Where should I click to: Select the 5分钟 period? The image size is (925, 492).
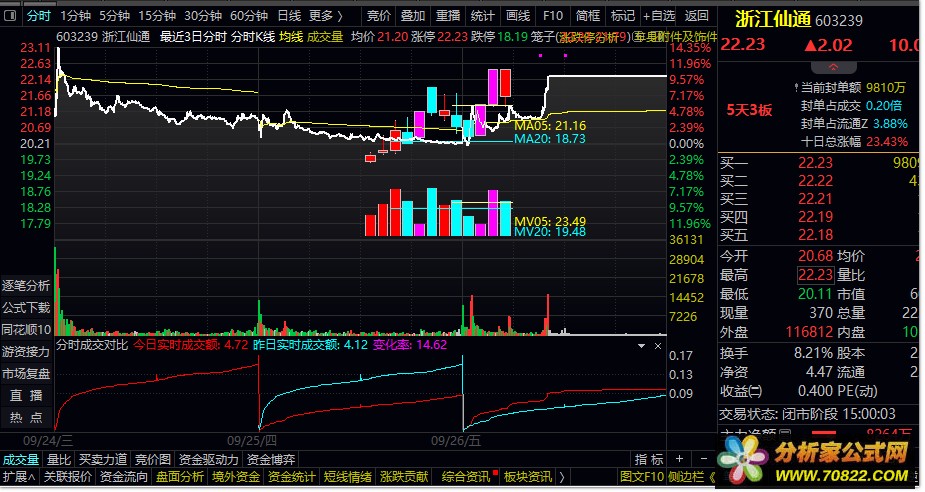114,16
